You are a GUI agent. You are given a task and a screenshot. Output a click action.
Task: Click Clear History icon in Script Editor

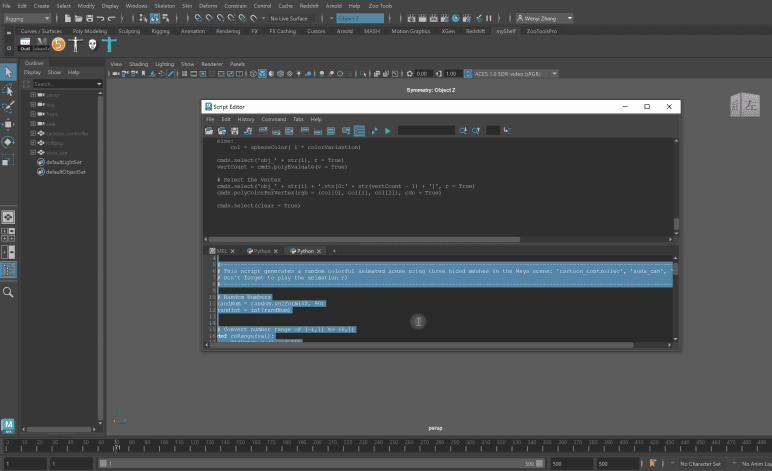tap(263, 130)
